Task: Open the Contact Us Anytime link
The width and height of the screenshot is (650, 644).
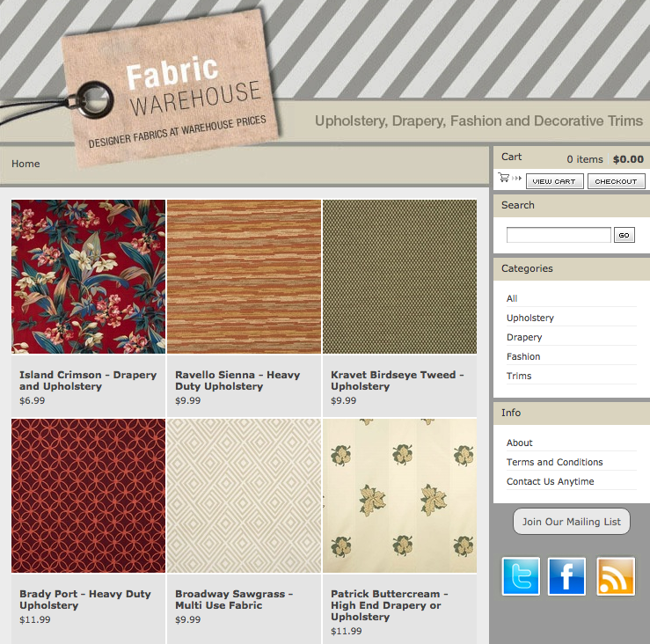Action: point(550,481)
